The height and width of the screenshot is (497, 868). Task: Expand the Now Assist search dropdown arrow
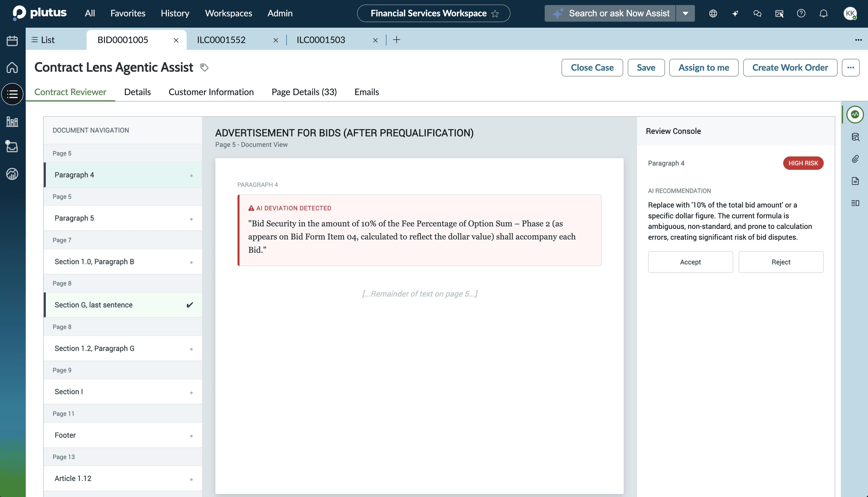[x=685, y=13]
